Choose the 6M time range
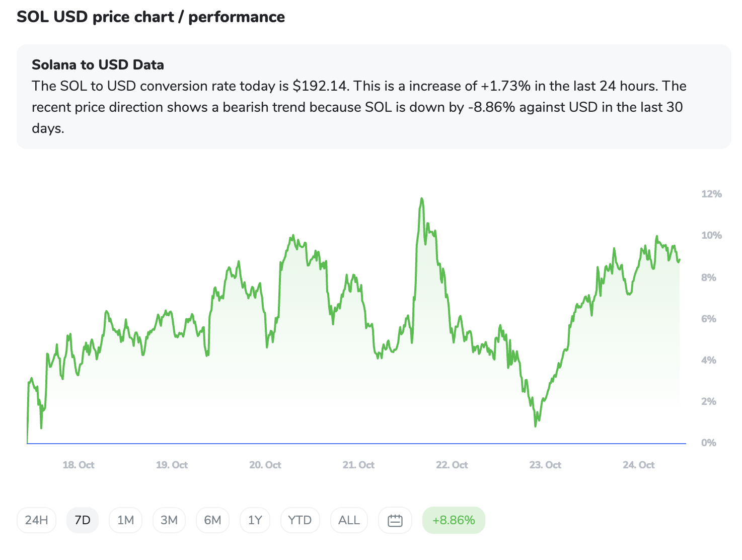The height and width of the screenshot is (560, 742). tap(212, 520)
